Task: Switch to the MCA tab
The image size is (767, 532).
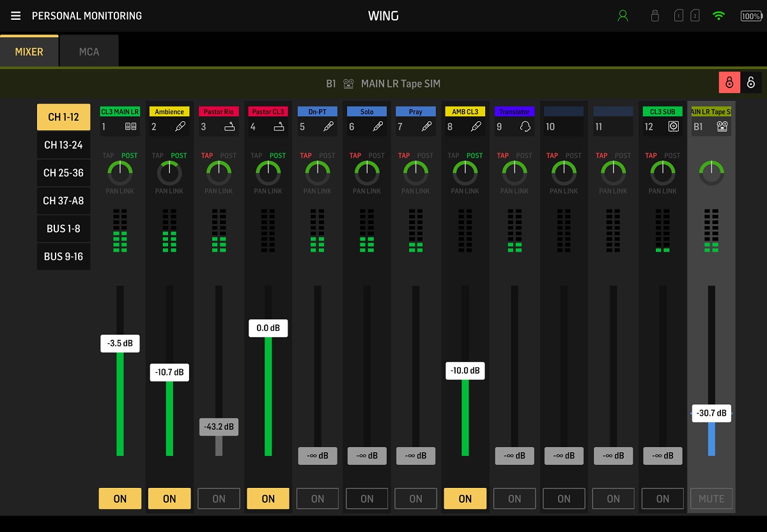Action: point(89,51)
